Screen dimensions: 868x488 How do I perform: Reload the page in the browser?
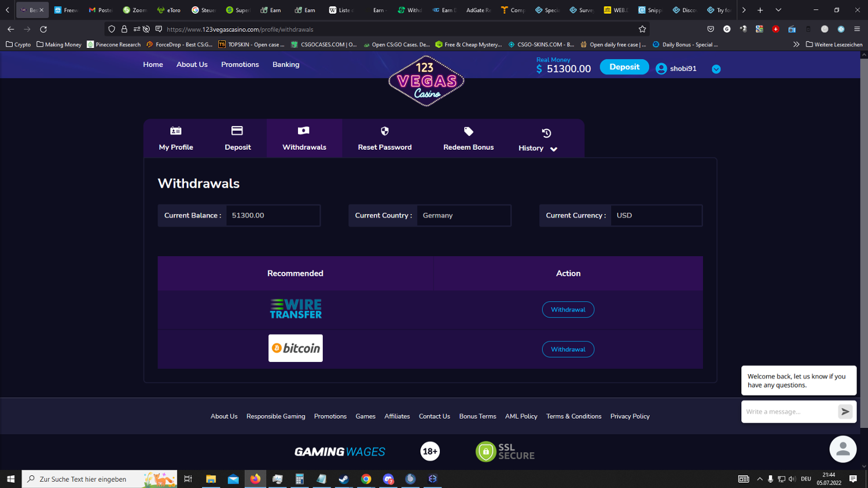pos(43,29)
